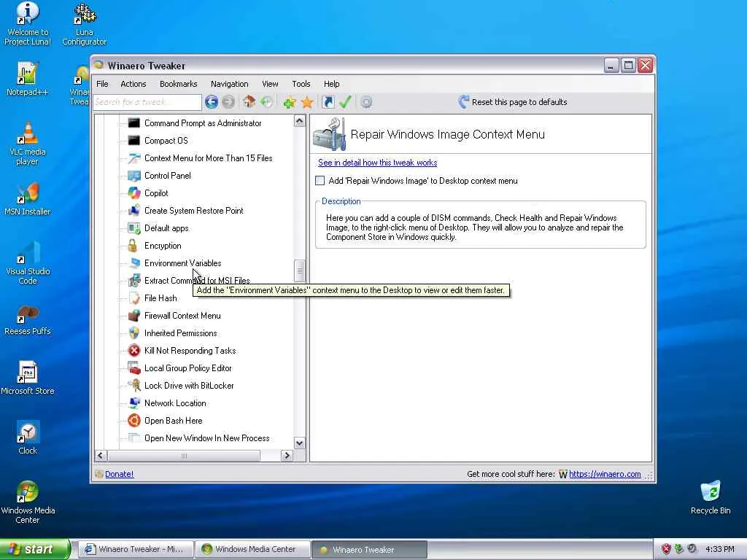Image resolution: width=747 pixels, height=560 pixels.
Task: Open the View menu
Action: [x=270, y=84]
